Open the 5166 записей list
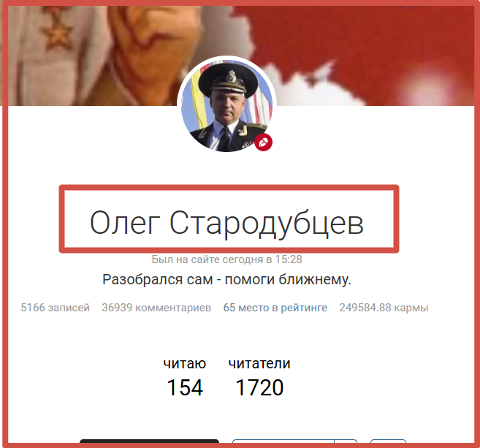480x448 pixels. coord(55,308)
